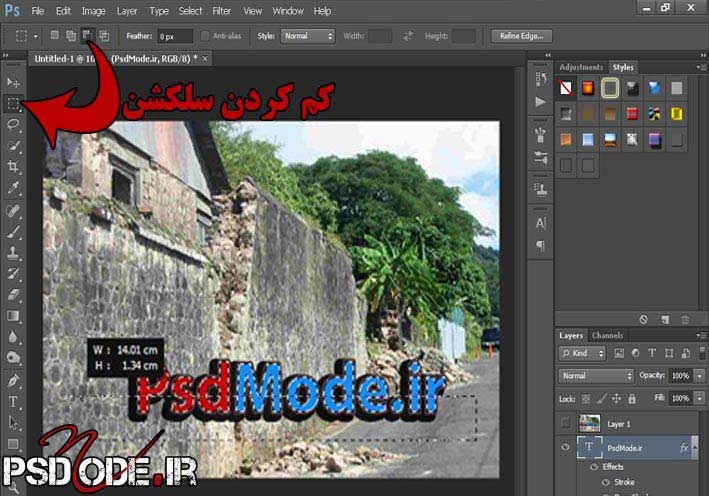
Task: Select the Lasso tool
Action: [13, 124]
